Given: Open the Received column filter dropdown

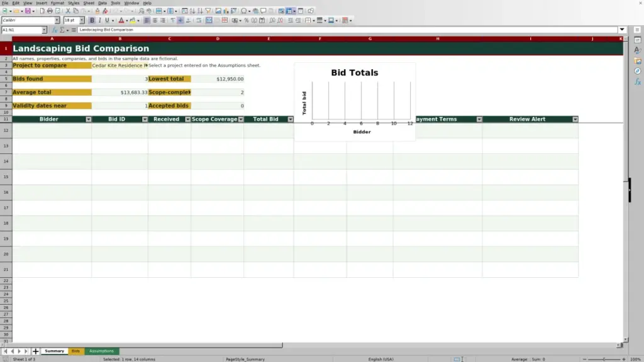Looking at the screenshot, I should (187, 119).
